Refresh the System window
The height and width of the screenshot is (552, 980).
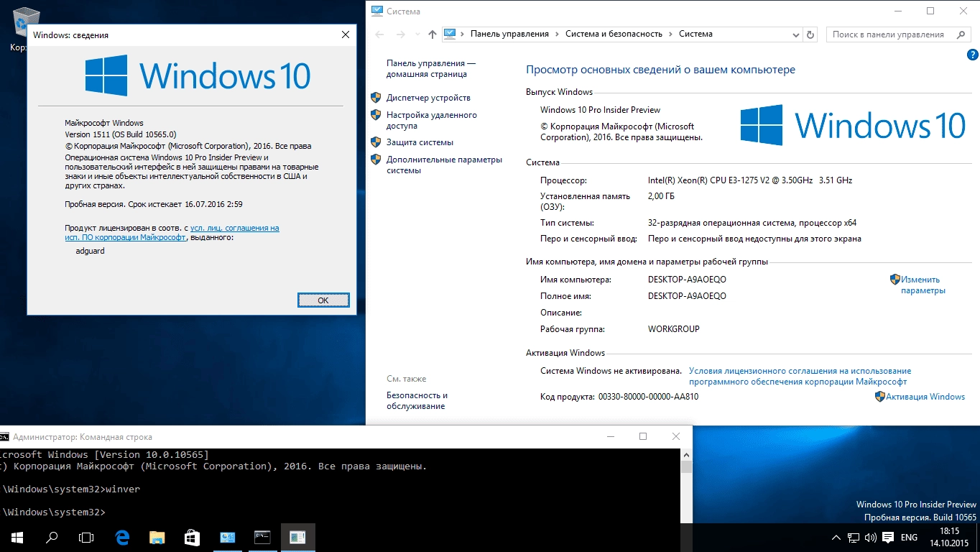(x=810, y=34)
